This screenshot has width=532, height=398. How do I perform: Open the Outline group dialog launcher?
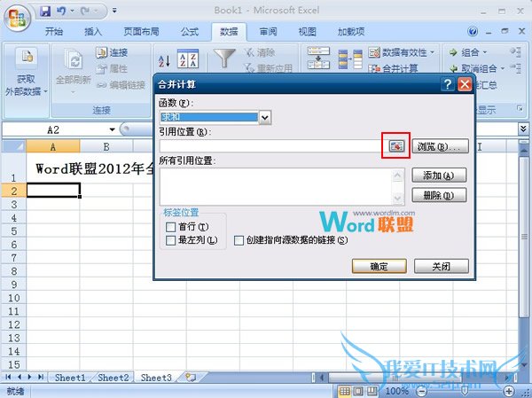520,108
